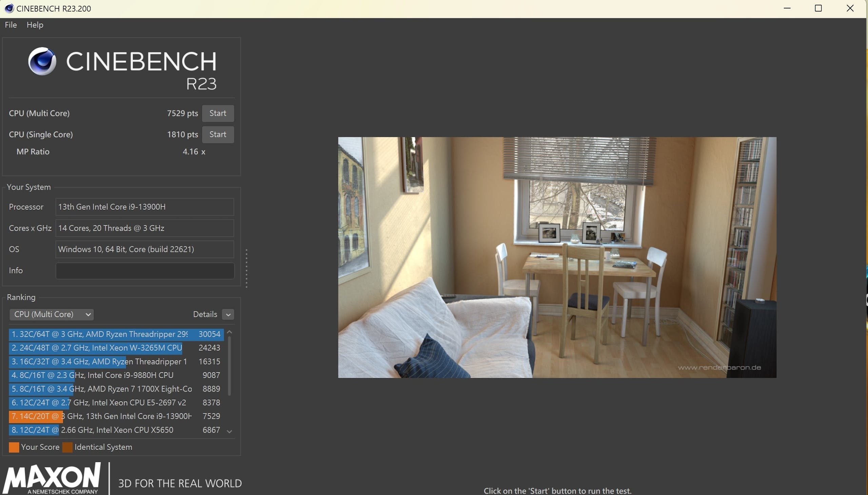868x495 pixels.
Task: Select ranking row 7 Core i9-13900H result
Action: [x=116, y=416]
